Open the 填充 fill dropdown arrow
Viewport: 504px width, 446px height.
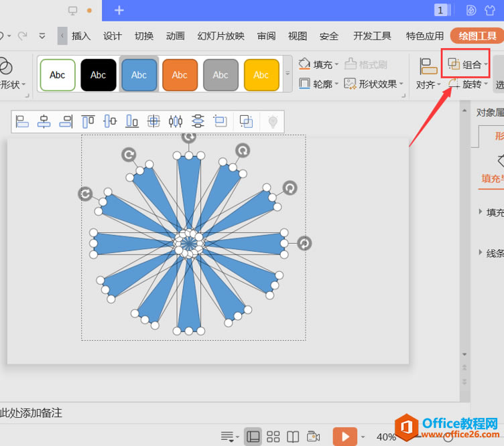pos(336,64)
